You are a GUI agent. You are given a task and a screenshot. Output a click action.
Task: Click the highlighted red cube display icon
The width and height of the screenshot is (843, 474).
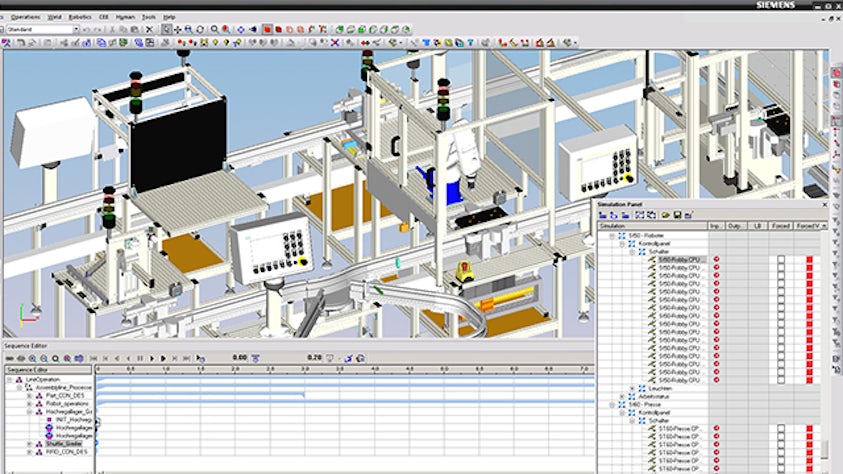click(x=267, y=30)
